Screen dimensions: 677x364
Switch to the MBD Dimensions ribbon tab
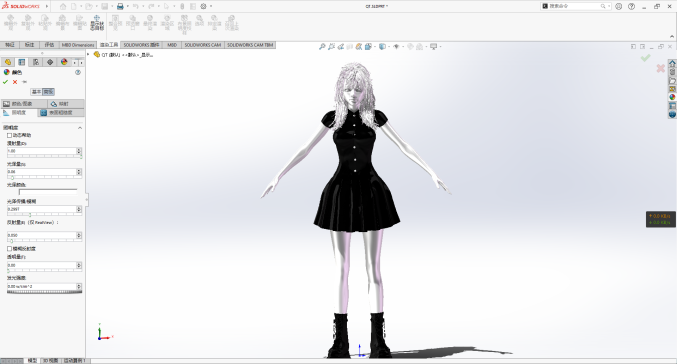78,45
